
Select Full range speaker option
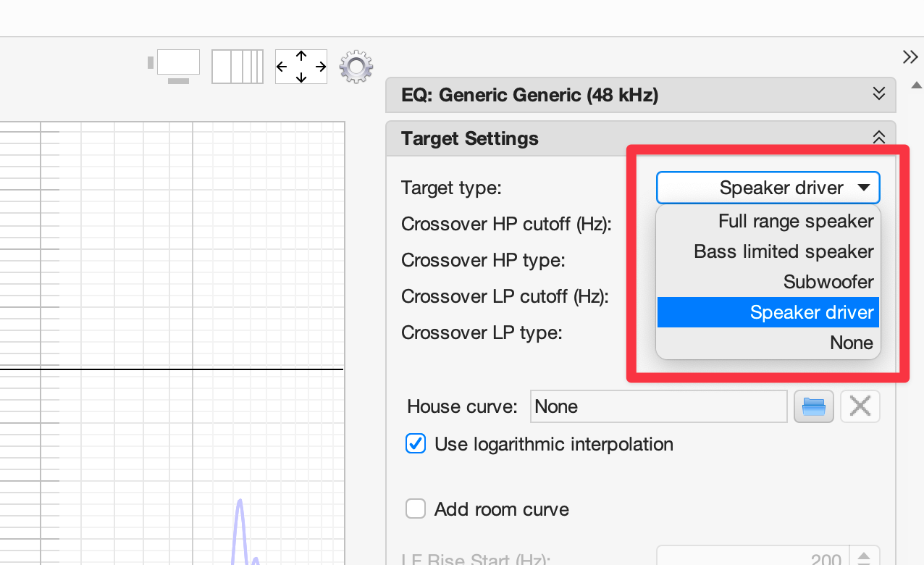pos(795,221)
